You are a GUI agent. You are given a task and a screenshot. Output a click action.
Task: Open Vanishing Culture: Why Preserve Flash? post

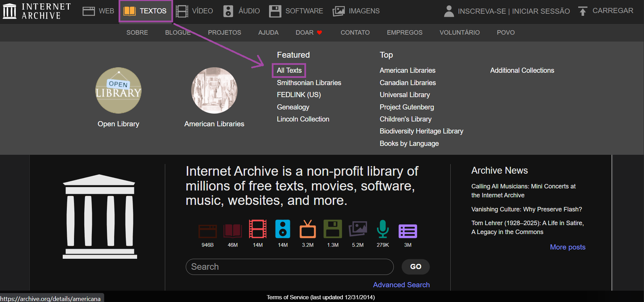pos(526,209)
